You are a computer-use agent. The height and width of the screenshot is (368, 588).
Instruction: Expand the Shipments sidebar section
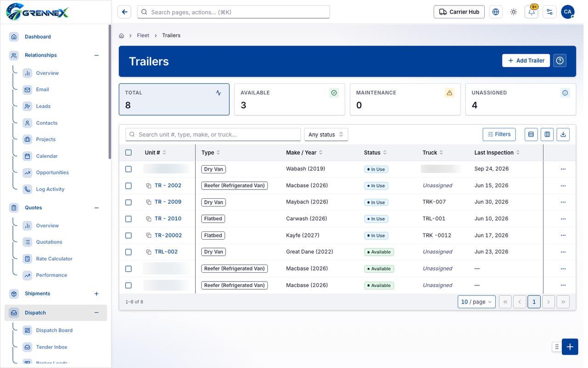(96, 293)
